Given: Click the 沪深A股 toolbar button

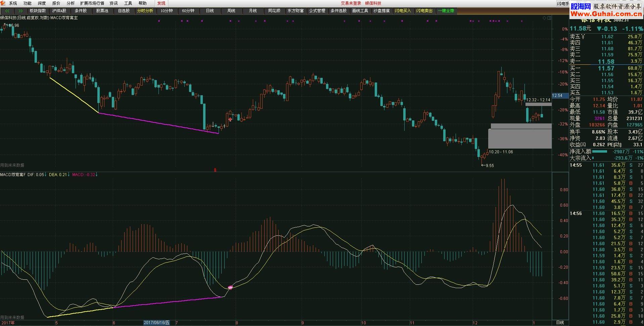Looking at the screenshot, I should coord(59,11).
